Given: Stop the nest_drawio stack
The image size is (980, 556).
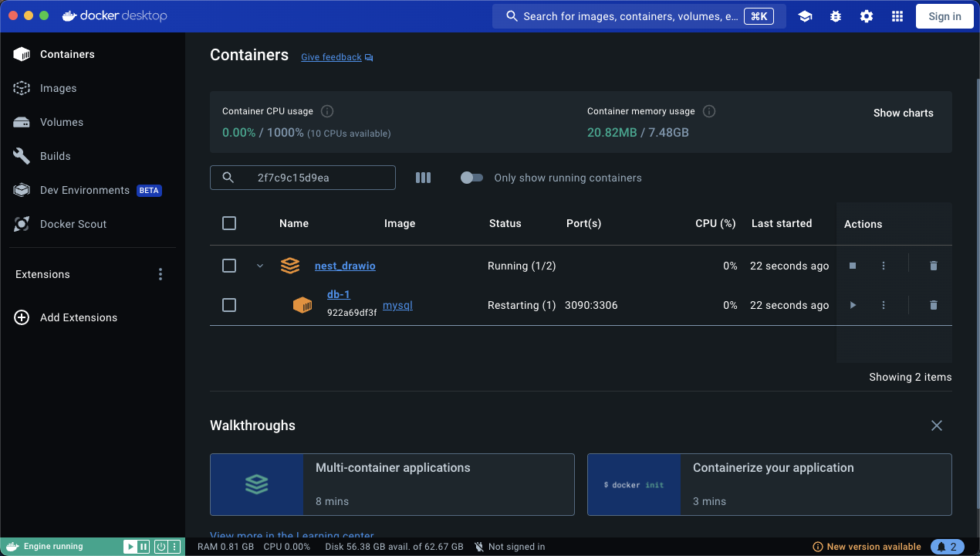Looking at the screenshot, I should (x=853, y=266).
